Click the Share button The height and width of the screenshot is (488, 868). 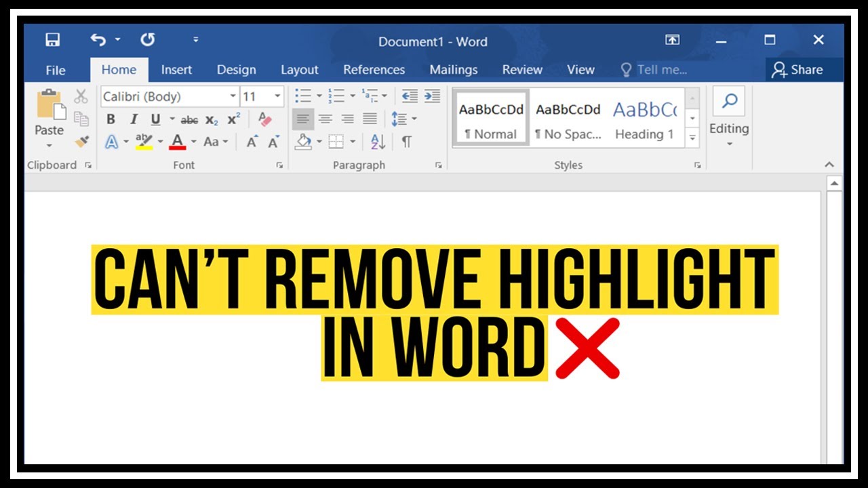point(797,70)
